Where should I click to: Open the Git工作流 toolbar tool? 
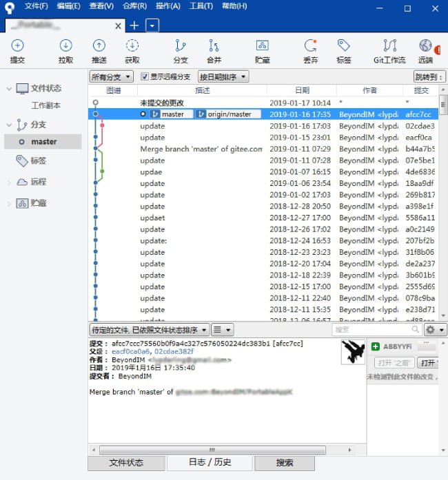tap(389, 50)
